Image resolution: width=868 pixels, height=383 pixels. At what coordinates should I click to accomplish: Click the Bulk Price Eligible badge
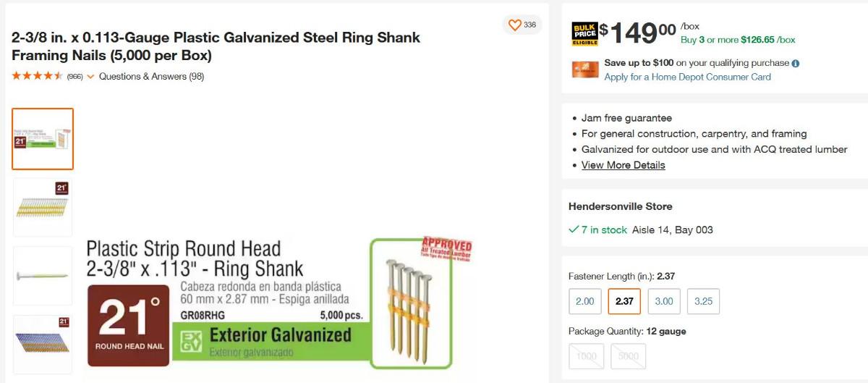coord(585,34)
